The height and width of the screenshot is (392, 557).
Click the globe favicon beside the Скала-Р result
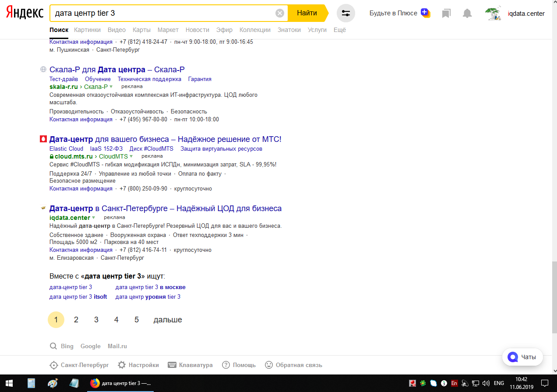[x=43, y=69]
